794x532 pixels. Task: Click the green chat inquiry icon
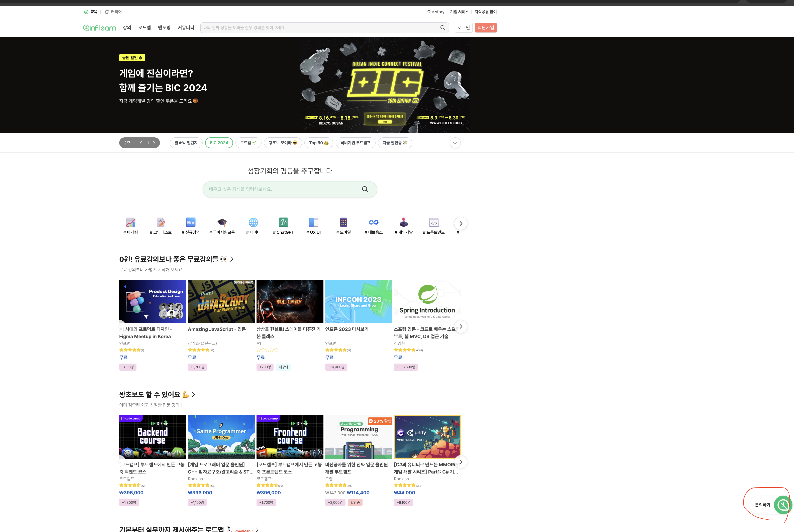tap(783, 505)
